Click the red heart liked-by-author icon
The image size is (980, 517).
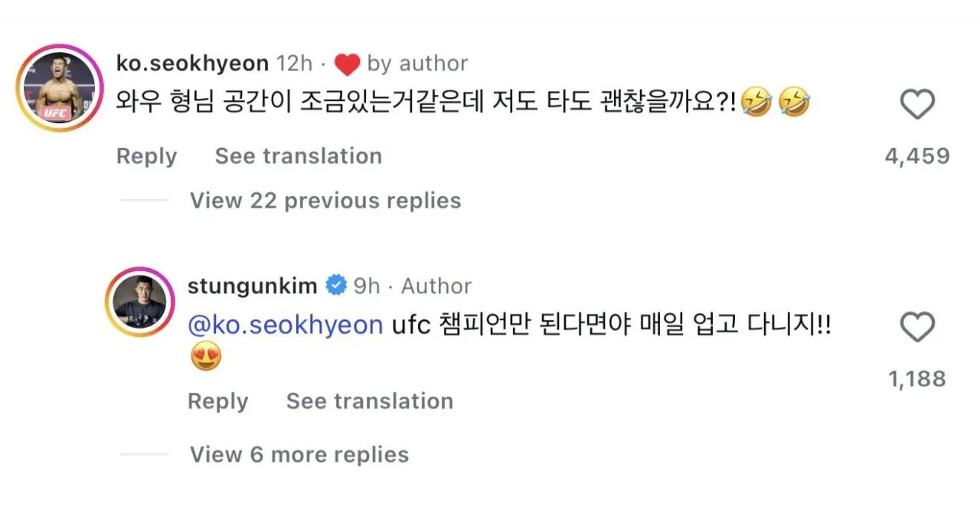tap(347, 64)
